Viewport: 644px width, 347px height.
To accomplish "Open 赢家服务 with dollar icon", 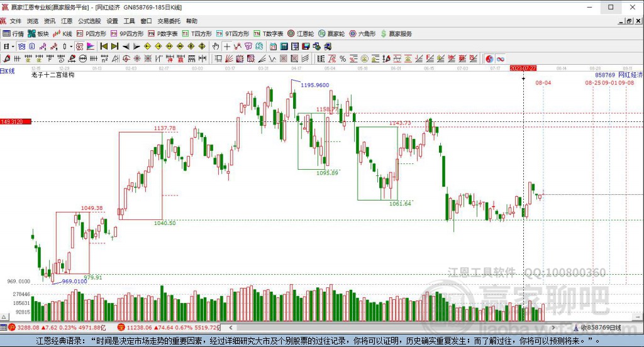I will 396,34.
